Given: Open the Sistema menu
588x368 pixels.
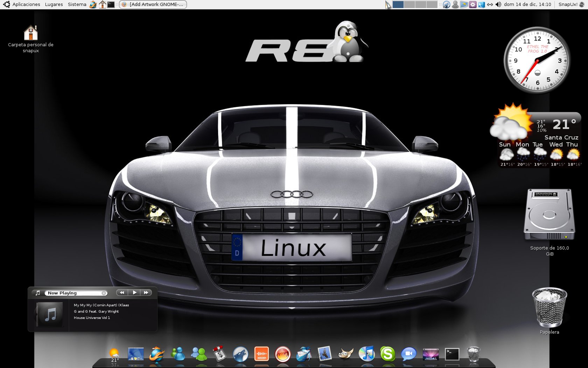Looking at the screenshot, I should pyautogui.click(x=77, y=4).
